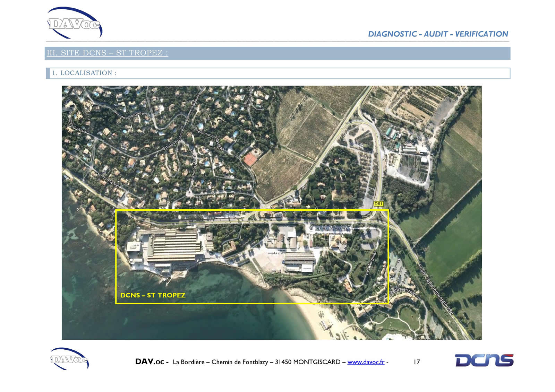This screenshot has height=392, width=555.
Task: Click the red tennis court on map
Action: tap(250, 159)
